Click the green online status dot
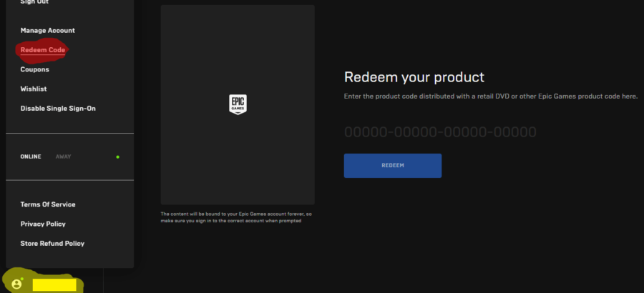Viewport: 644px width, 293px height. tap(118, 157)
